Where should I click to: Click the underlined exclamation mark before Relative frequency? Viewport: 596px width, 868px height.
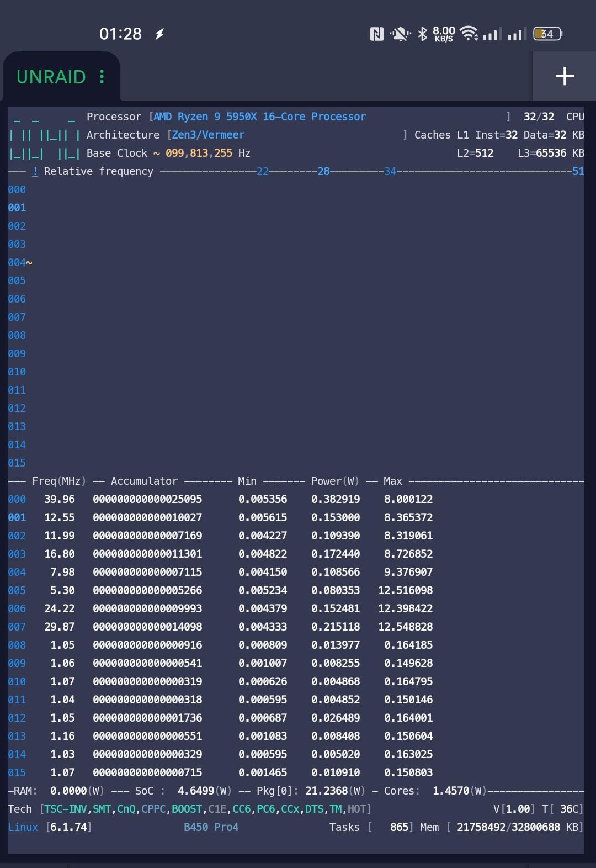pyautogui.click(x=35, y=171)
